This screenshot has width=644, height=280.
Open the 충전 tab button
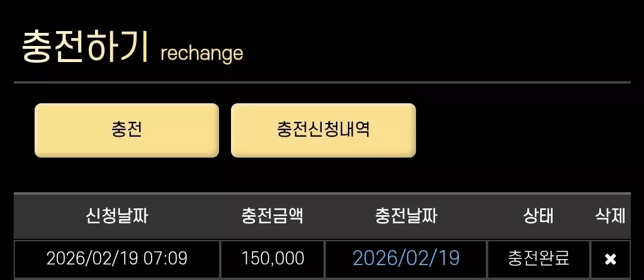point(127,130)
